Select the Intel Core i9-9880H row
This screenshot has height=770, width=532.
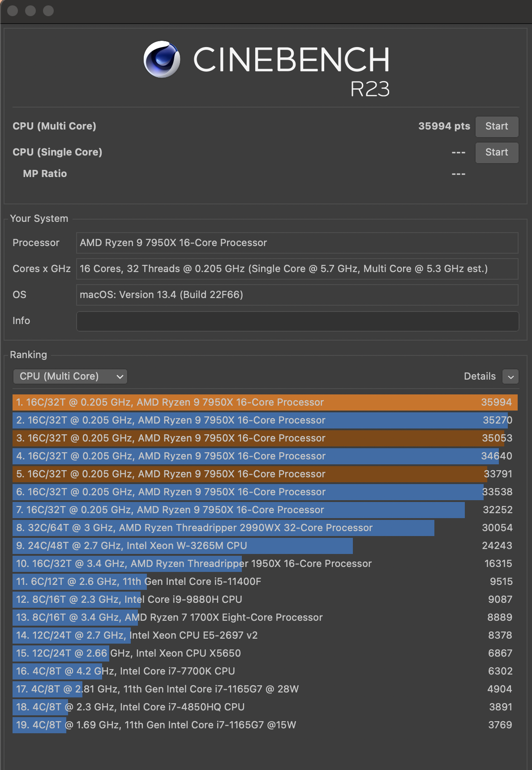coord(265,600)
